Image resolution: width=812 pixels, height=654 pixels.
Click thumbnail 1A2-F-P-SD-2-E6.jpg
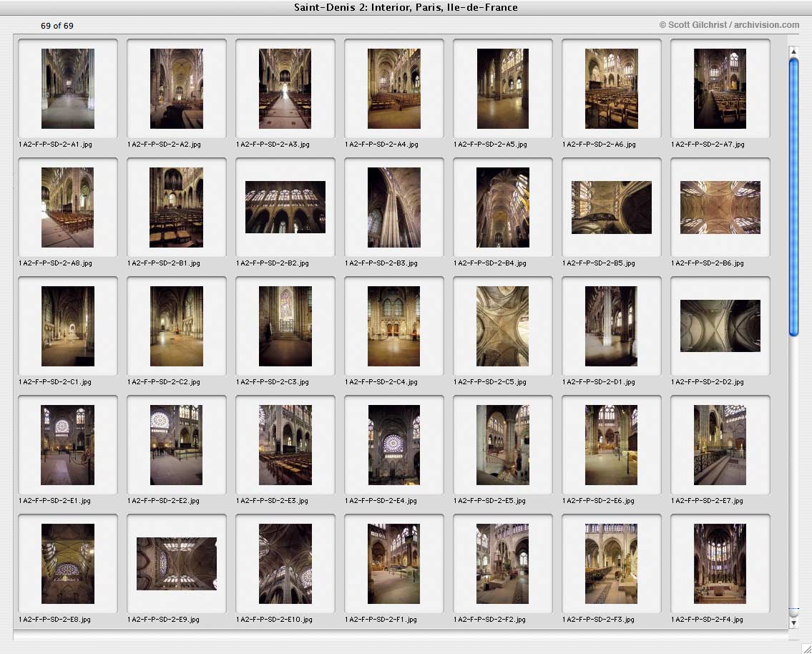[612, 445]
